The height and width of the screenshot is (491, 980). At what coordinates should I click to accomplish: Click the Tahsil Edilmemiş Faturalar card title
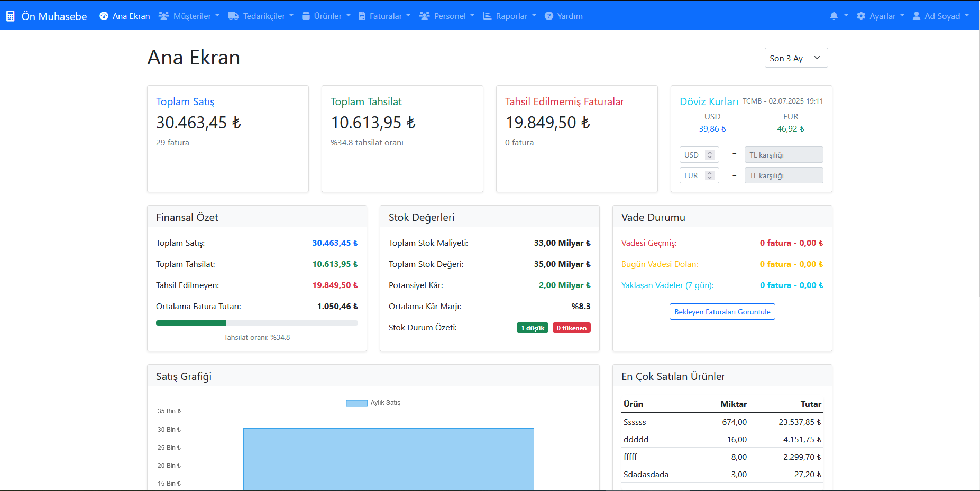pos(564,101)
